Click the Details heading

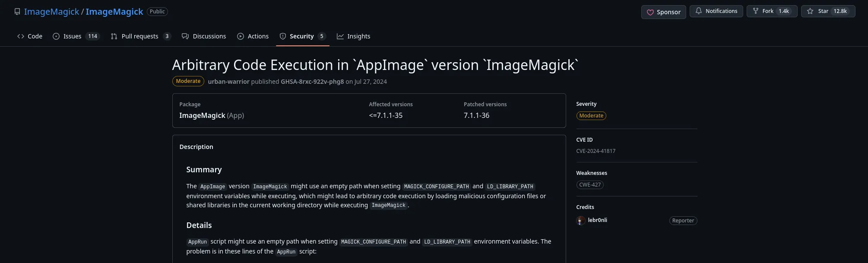[x=199, y=225]
